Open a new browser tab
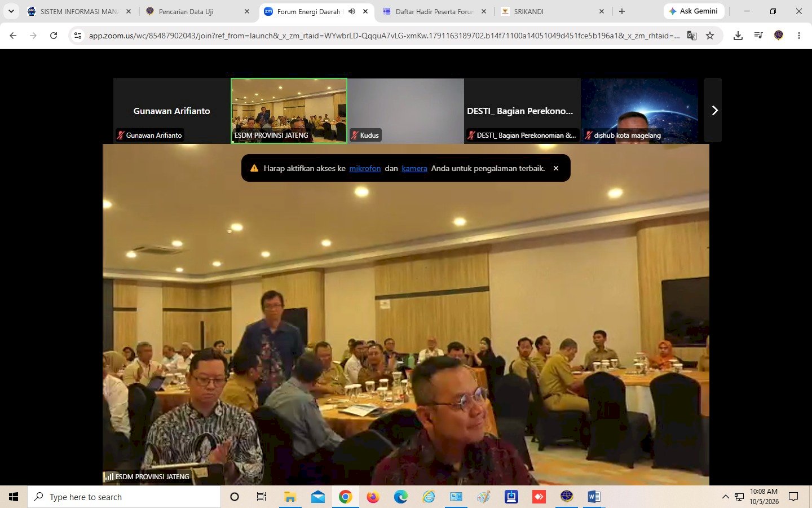 pyautogui.click(x=622, y=11)
